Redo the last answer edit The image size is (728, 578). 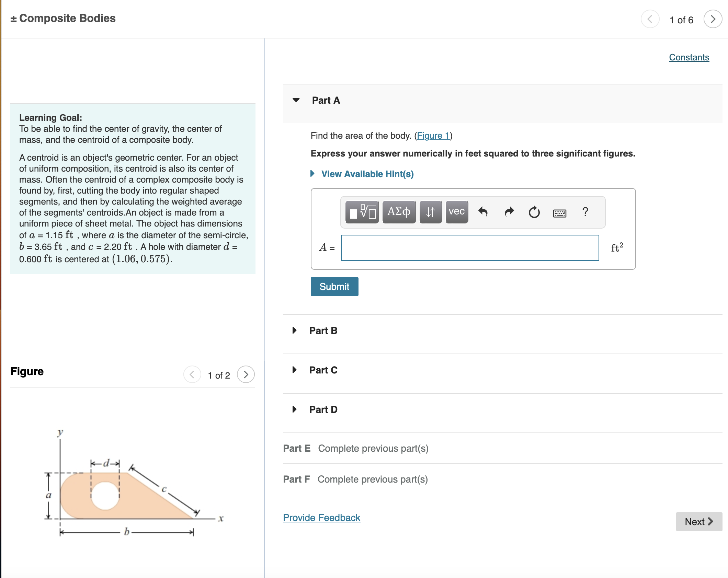pyautogui.click(x=509, y=212)
